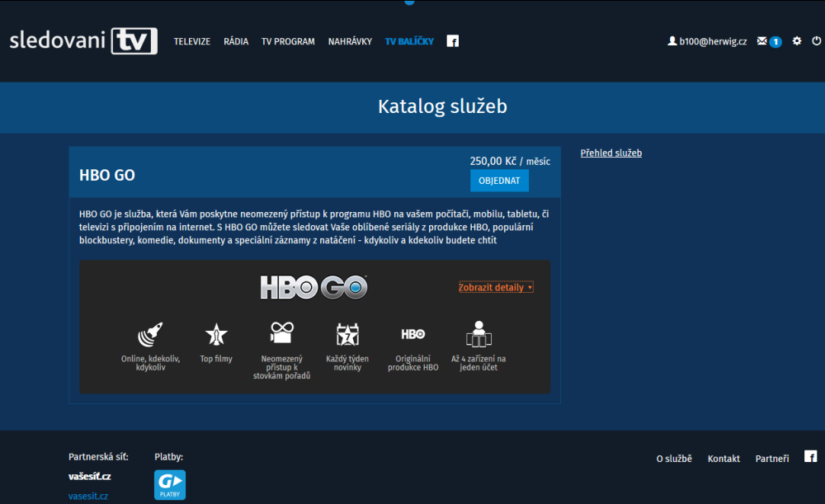Click the HBO GO logo
825x504 pixels.
point(313,287)
